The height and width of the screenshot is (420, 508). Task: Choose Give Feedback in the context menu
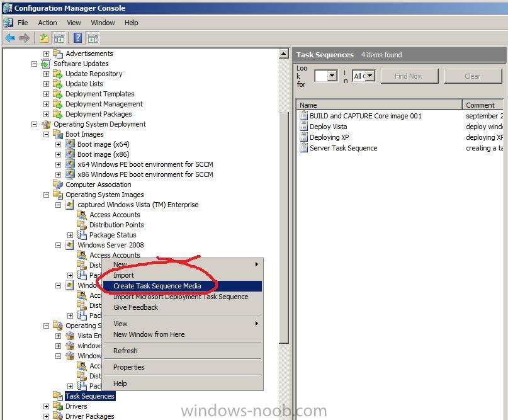(183, 307)
